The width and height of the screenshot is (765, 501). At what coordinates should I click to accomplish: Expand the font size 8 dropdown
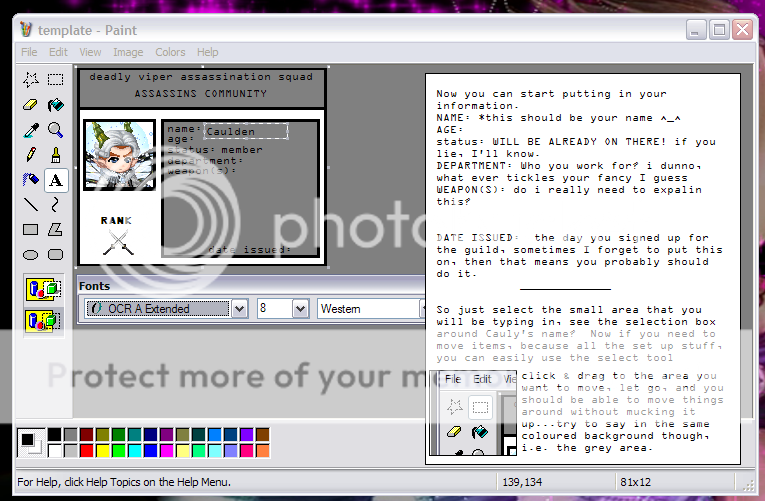click(300, 309)
